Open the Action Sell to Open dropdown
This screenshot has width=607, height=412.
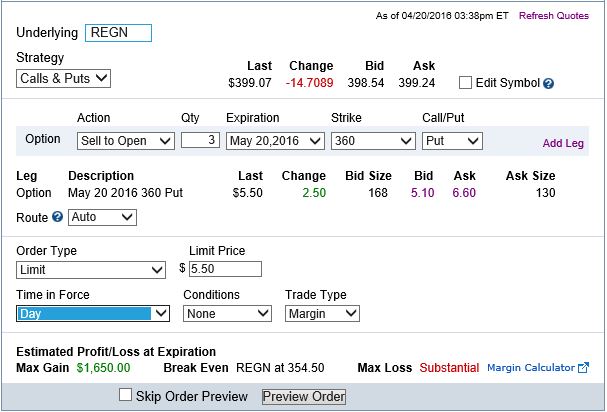tap(126, 141)
